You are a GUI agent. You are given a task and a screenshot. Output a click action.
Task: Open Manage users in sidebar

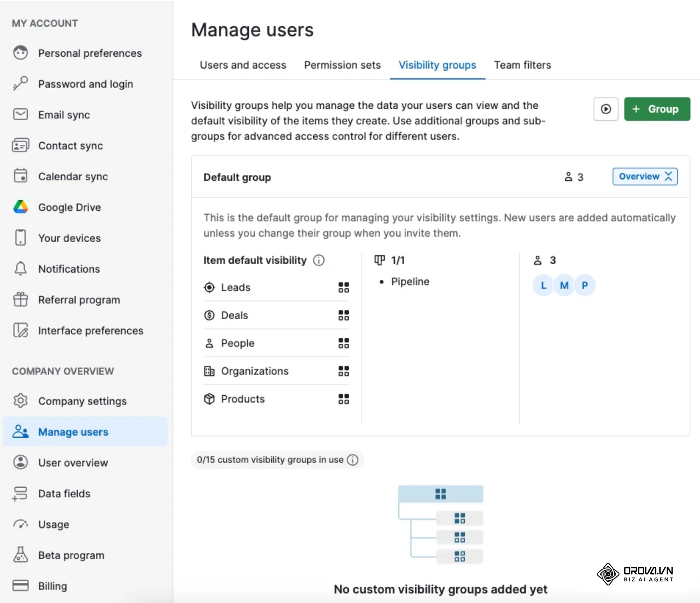[x=85, y=432]
